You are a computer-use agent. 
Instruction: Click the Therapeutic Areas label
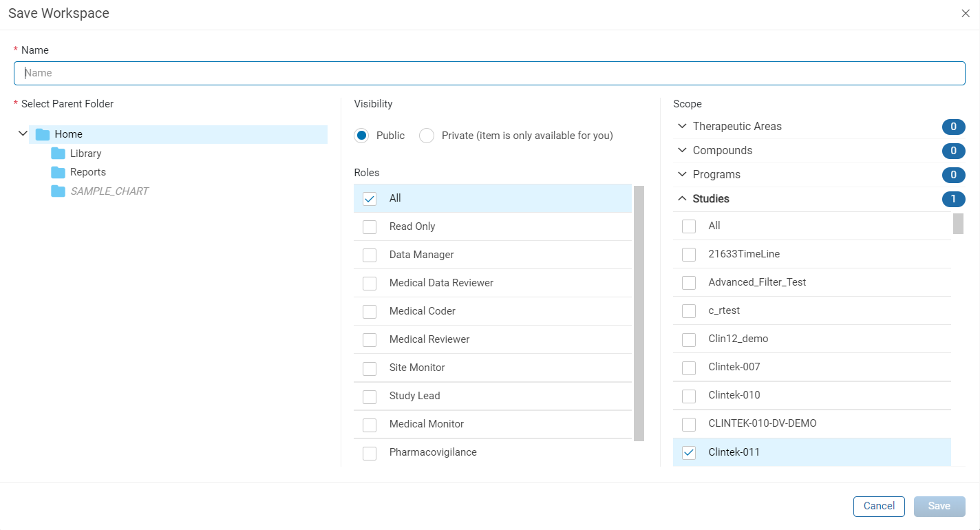[737, 126]
